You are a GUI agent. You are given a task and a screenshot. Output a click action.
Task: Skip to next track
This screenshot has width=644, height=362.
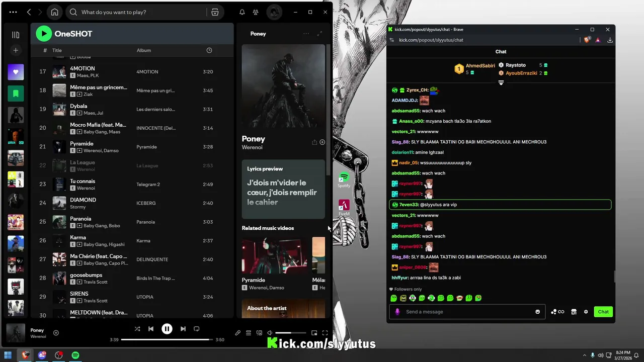point(183,329)
